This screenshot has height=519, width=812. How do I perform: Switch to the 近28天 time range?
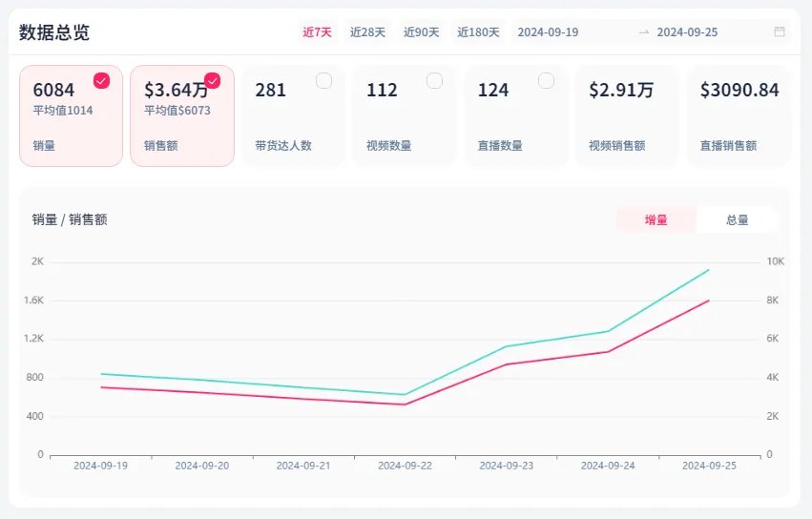367,31
